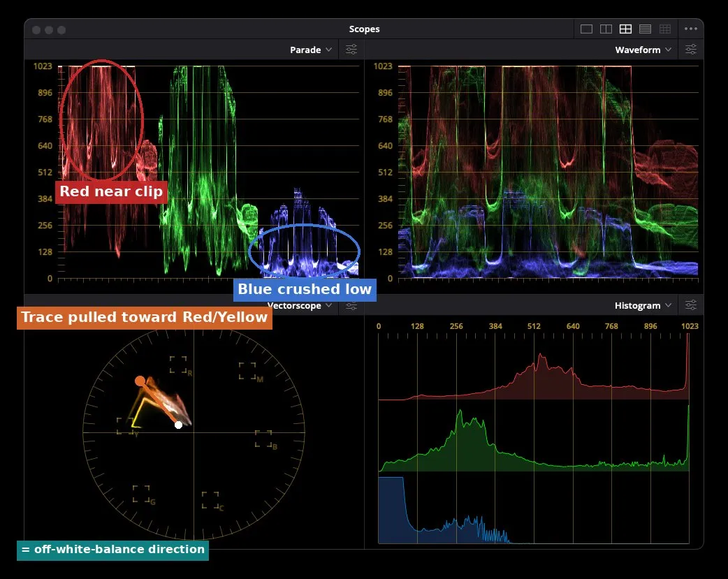
Task: Click the red channel histogram graph
Action: [534, 367]
